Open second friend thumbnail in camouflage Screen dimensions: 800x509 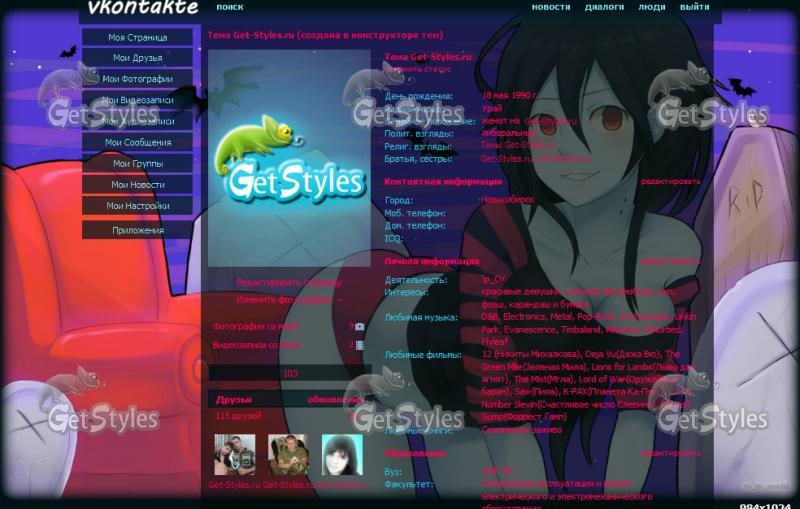pos(288,455)
